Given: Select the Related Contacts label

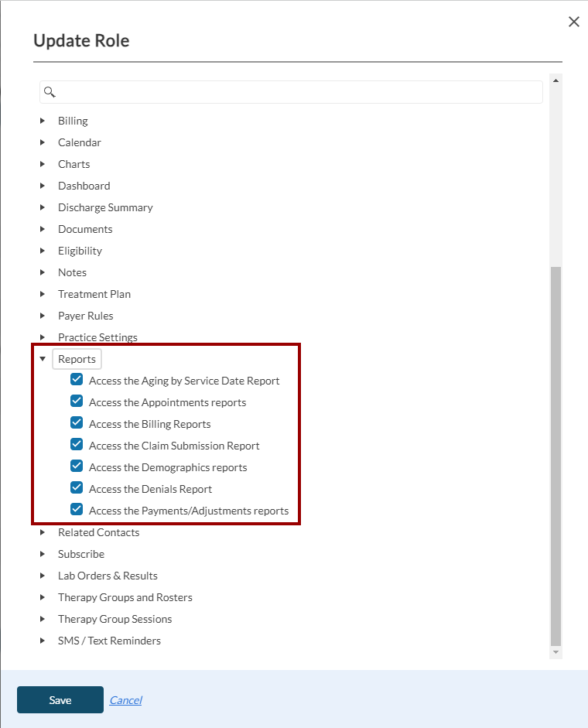Looking at the screenshot, I should tap(98, 532).
